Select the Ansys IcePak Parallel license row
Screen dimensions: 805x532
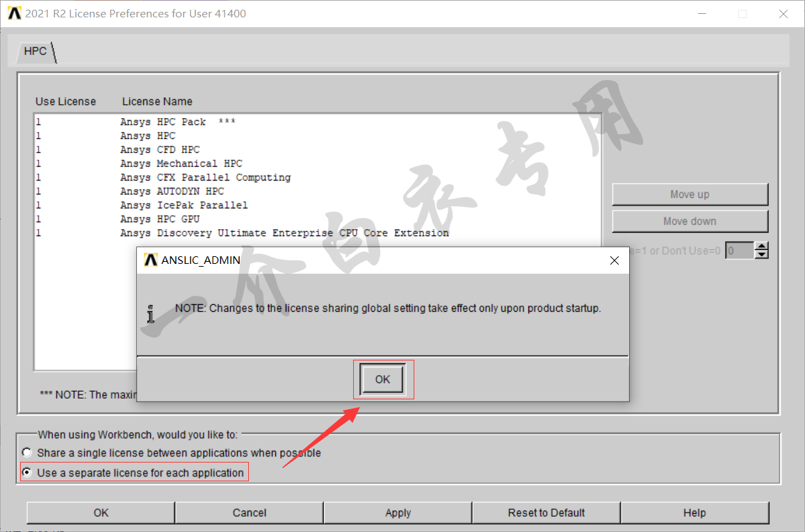[317, 205]
